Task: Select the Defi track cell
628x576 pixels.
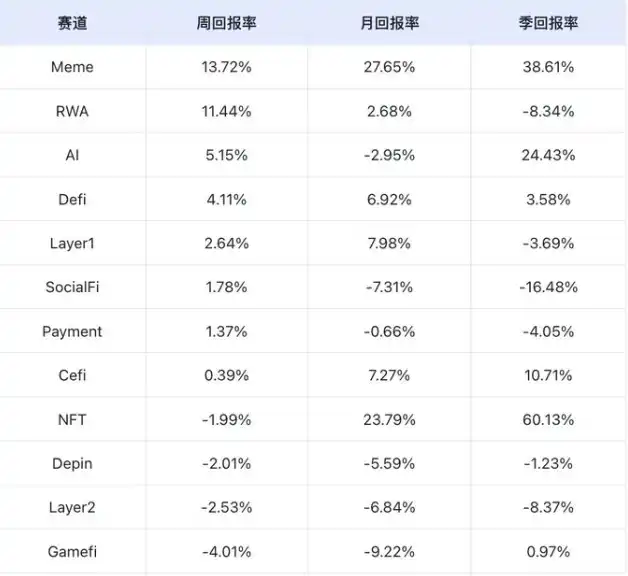Action: 72,199
